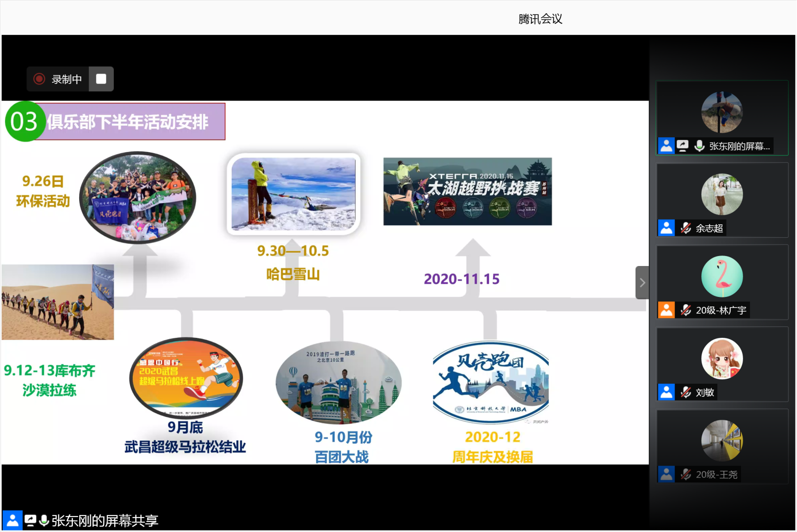Click the muted mic icon next to 20级-王尧
This screenshot has height=532, width=797.
pyautogui.click(x=686, y=474)
